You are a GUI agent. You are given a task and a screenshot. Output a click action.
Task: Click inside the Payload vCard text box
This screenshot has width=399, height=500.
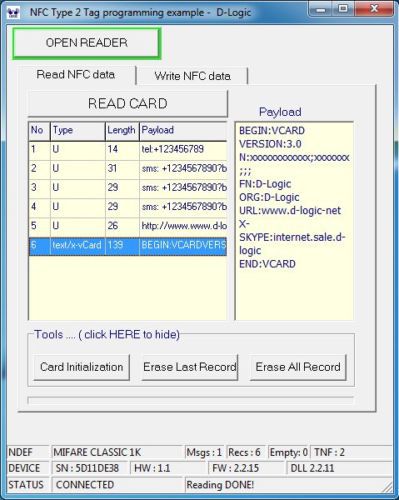[x=294, y=221]
